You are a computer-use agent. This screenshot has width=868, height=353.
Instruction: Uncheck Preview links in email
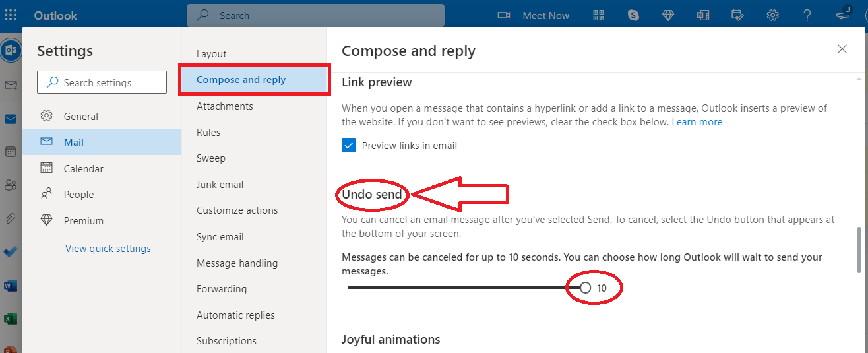pyautogui.click(x=349, y=146)
